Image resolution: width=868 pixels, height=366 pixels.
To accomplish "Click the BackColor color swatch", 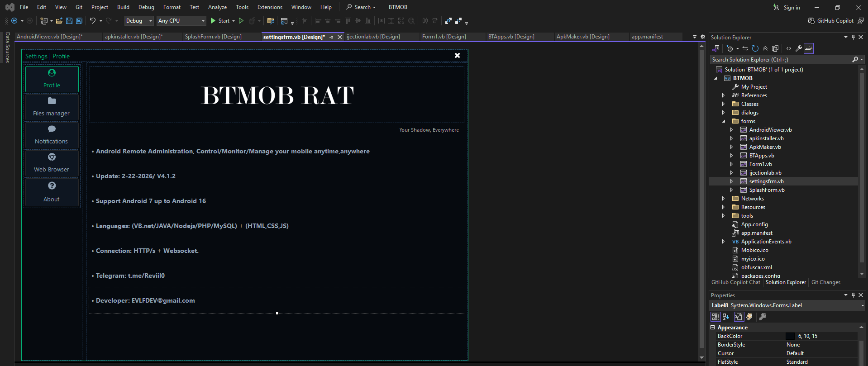I will [790, 336].
